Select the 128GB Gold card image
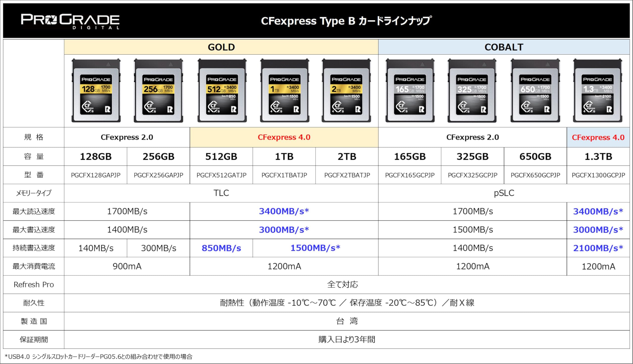Viewport: 633px width, 364px height. tap(96, 91)
